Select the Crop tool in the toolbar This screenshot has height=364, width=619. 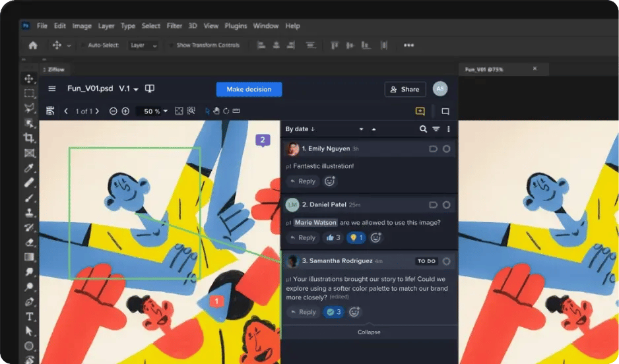tap(29, 138)
